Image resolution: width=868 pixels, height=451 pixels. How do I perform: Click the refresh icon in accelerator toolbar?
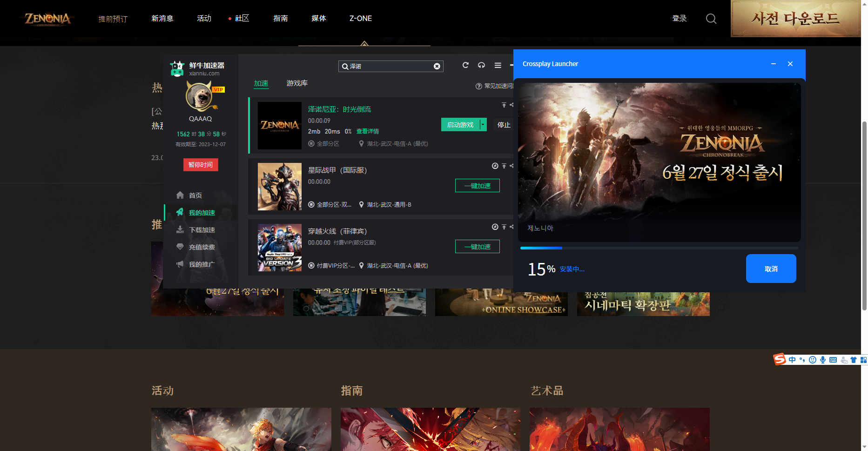465,65
